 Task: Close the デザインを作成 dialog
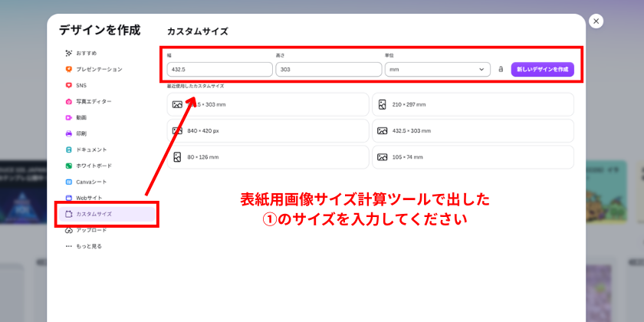pyautogui.click(x=596, y=21)
